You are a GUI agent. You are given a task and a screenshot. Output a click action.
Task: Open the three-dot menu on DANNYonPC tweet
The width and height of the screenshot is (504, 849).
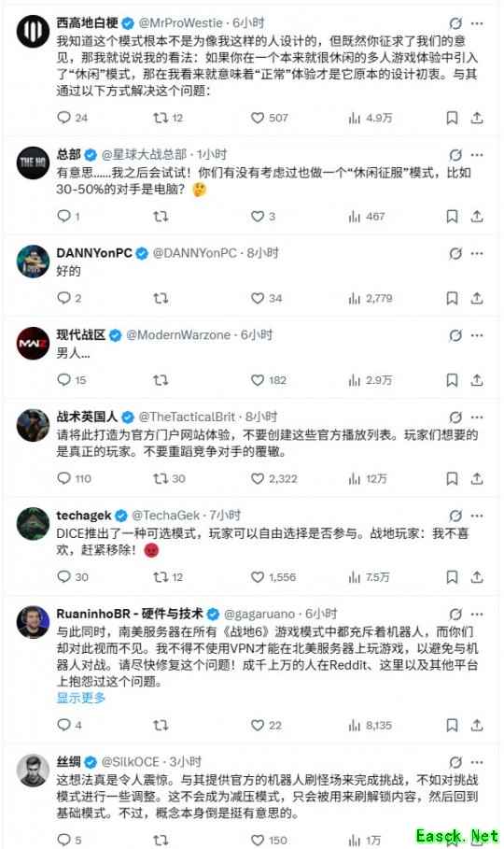click(x=476, y=253)
